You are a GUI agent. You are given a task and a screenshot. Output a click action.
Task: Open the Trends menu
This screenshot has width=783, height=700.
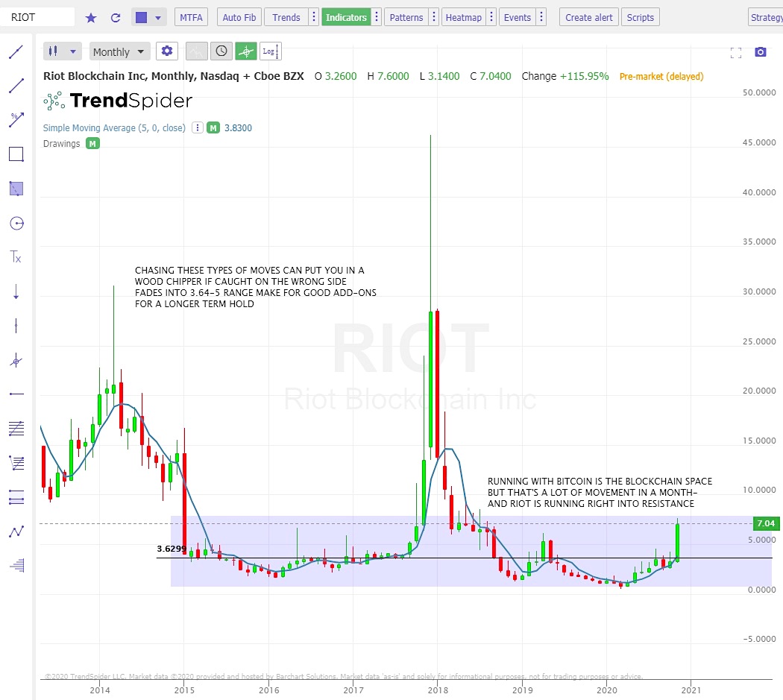[286, 17]
